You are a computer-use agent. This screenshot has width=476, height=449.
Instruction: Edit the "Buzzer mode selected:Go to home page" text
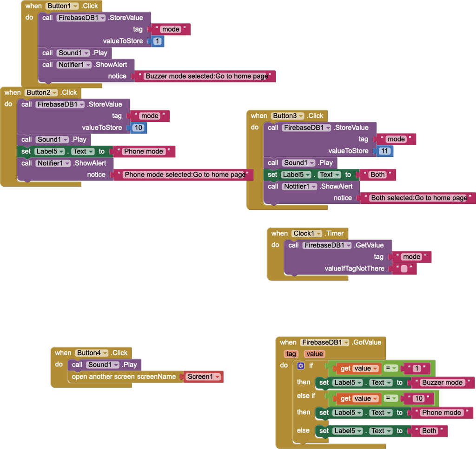[206, 76]
